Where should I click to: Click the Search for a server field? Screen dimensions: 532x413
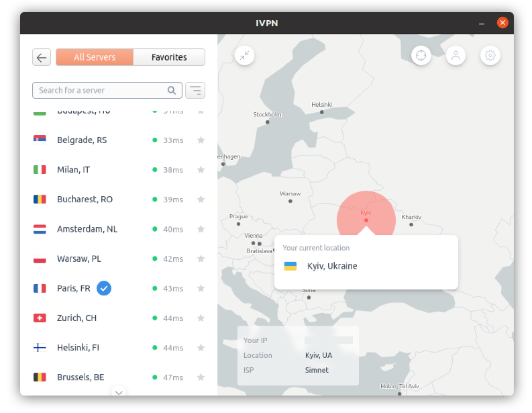tap(107, 91)
